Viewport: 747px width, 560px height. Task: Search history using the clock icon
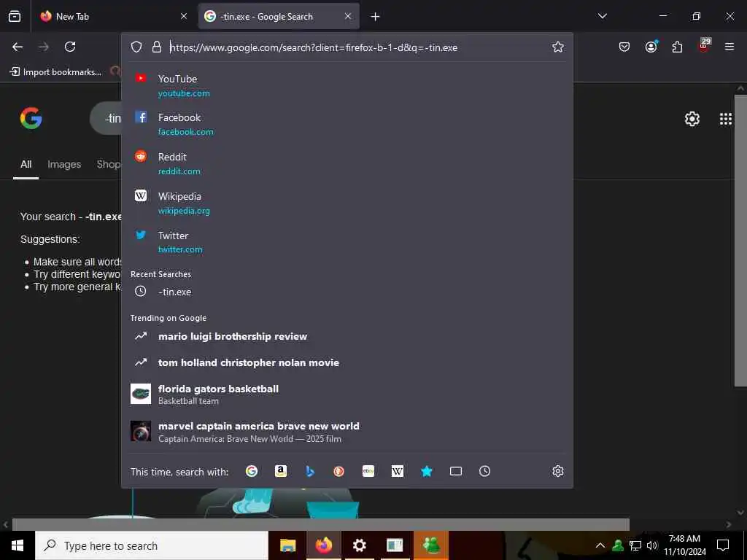(x=484, y=471)
